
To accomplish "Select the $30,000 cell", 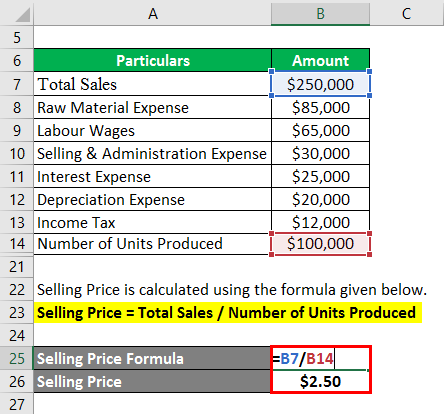I will click(x=320, y=153).
